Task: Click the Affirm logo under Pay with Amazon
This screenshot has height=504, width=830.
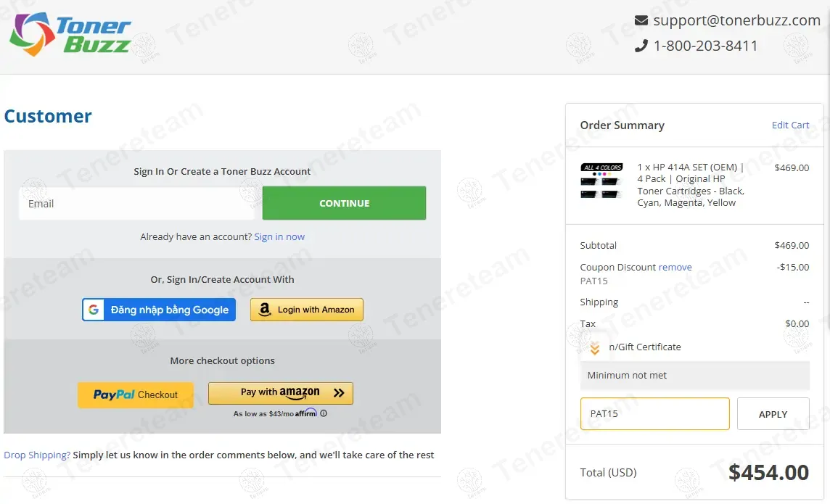Action: tap(306, 413)
